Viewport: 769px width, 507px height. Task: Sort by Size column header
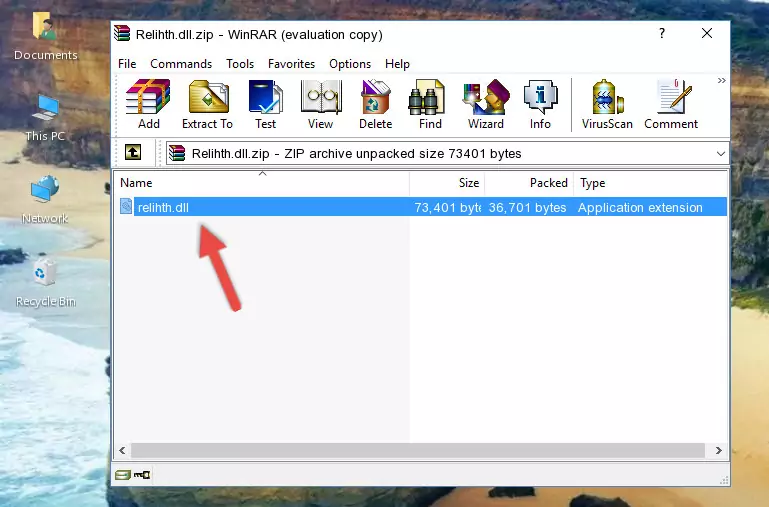coord(447,183)
